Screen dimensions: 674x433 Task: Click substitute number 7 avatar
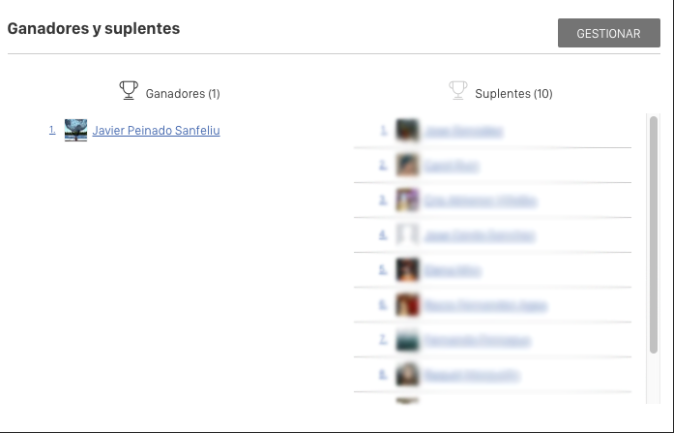coord(407,340)
